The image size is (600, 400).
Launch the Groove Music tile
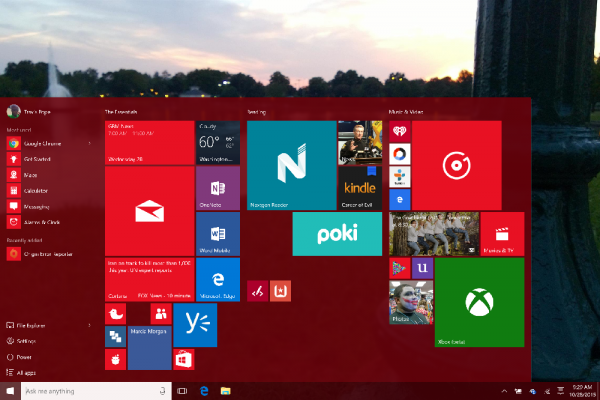coord(457,165)
